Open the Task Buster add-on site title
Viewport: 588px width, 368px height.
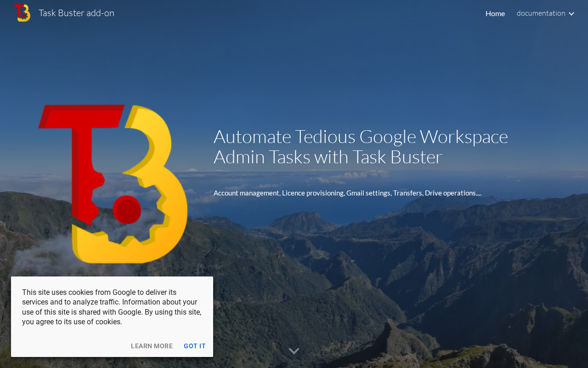click(x=76, y=13)
